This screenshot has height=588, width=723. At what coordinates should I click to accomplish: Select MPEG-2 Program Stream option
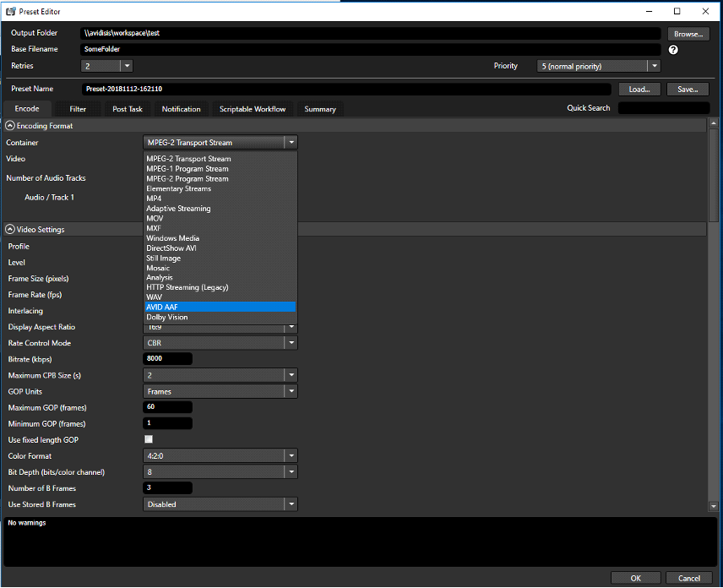tap(220, 178)
